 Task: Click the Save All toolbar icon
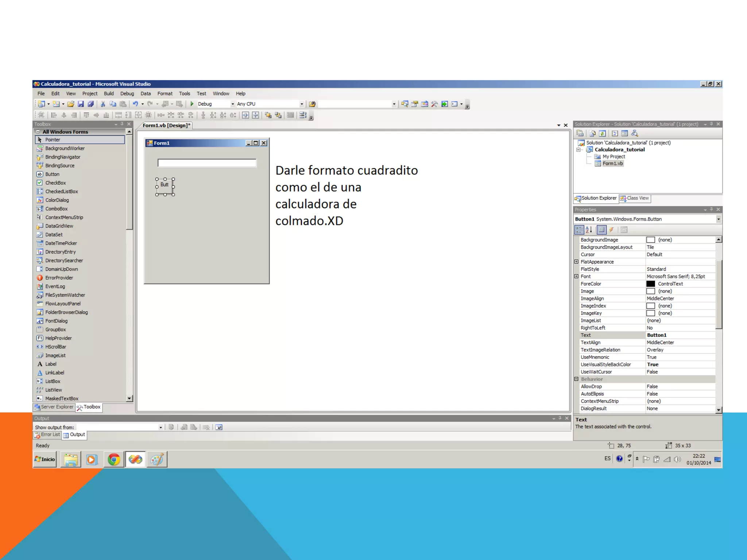(x=90, y=104)
